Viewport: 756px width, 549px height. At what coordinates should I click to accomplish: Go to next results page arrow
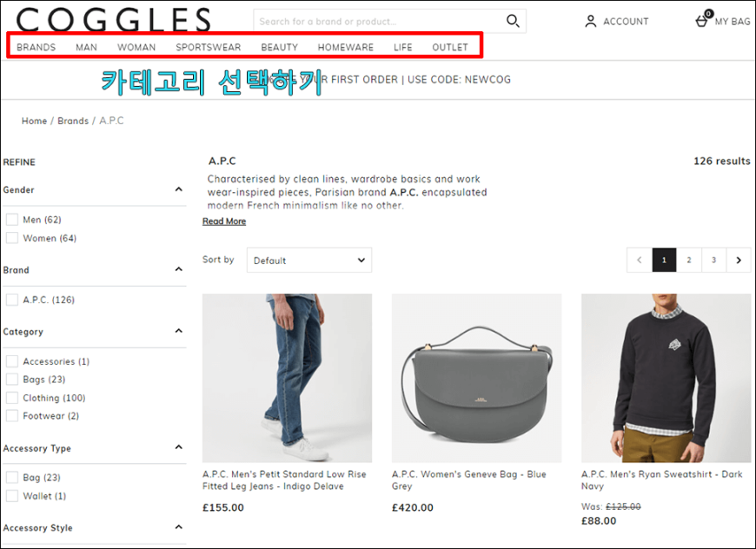coord(739,261)
